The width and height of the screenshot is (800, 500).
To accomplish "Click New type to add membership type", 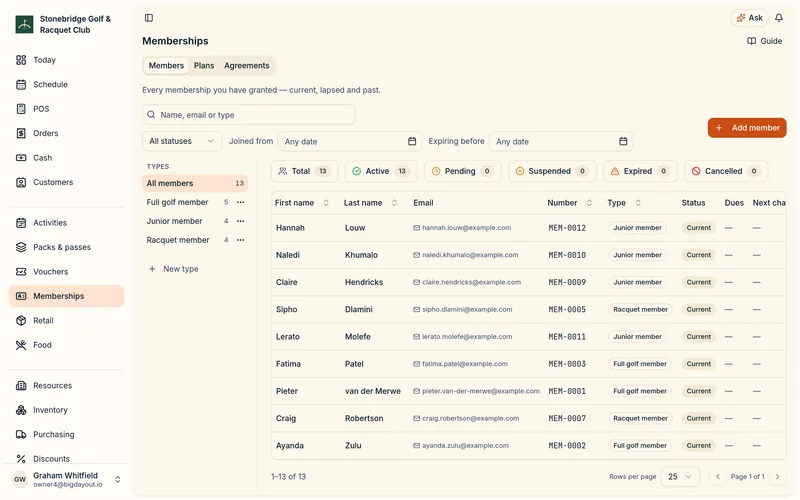I will tap(173, 269).
